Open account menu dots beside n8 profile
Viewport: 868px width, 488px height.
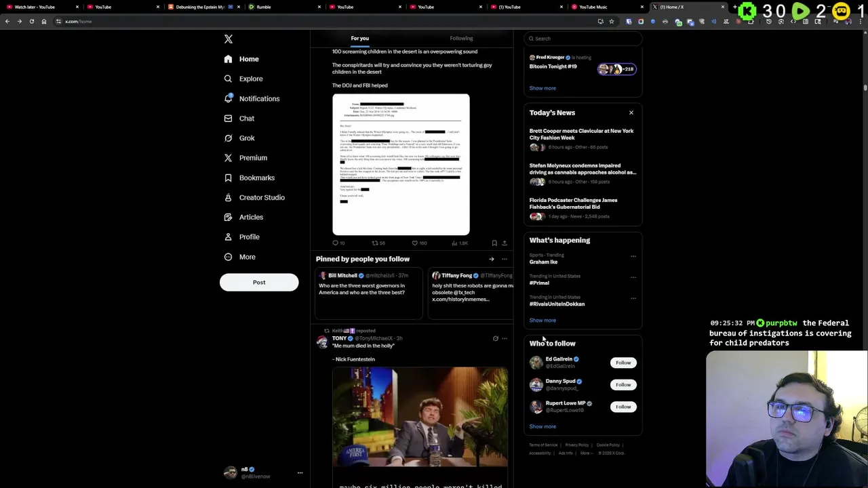[x=300, y=473]
